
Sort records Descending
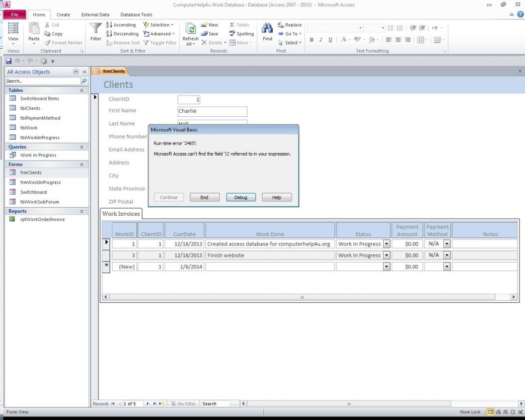point(122,34)
